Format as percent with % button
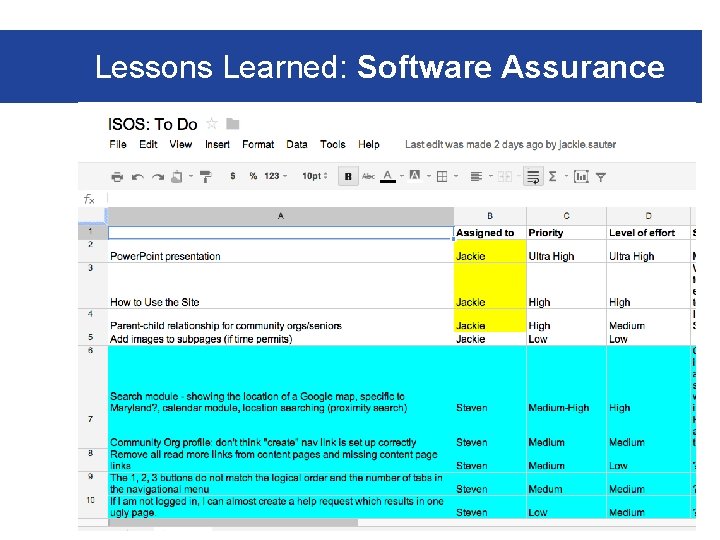 pos(253,176)
